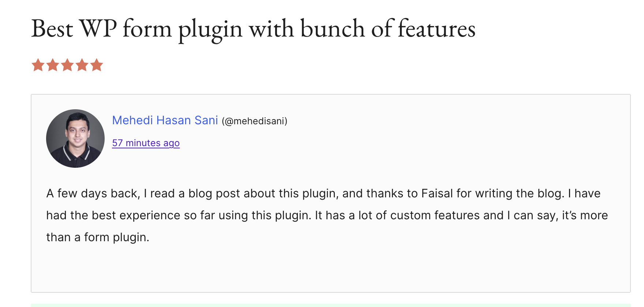Image resolution: width=644 pixels, height=307 pixels.
Task: Click the second rating star
Action: (53, 65)
